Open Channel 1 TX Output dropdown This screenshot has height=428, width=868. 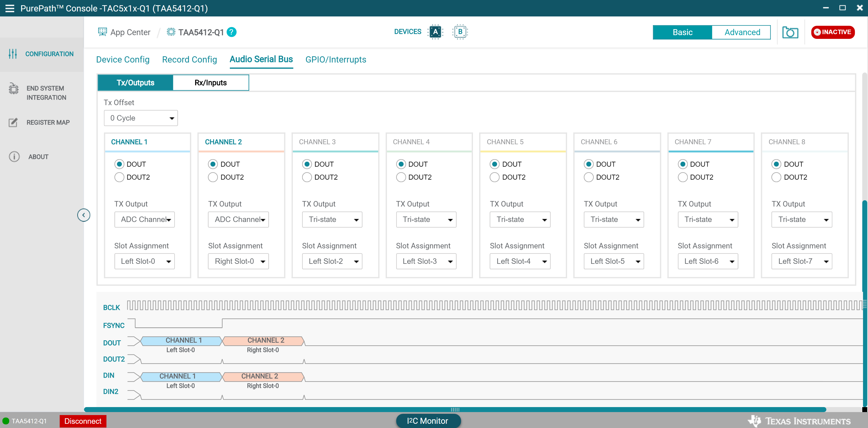click(x=144, y=219)
